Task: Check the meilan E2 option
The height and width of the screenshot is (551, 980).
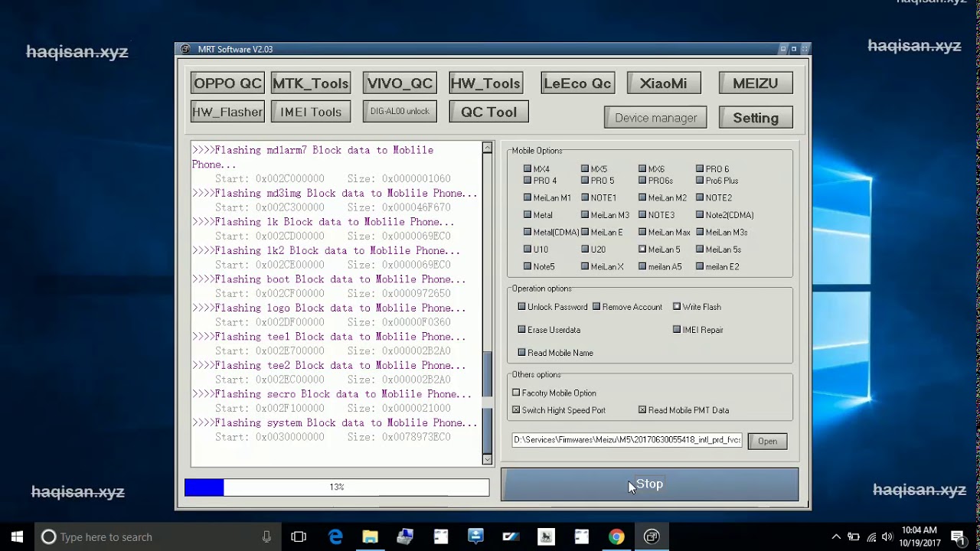Action: tap(700, 266)
